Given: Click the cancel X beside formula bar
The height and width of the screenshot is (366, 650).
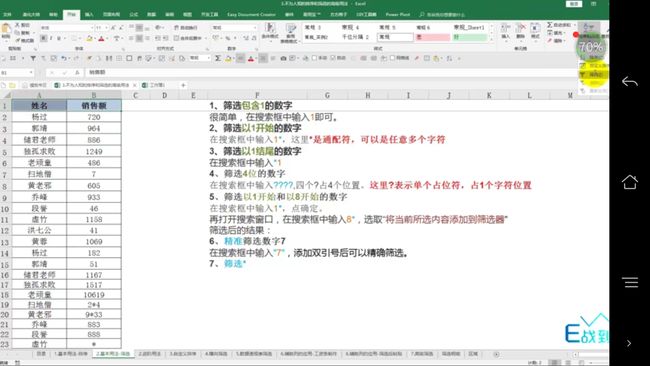Looking at the screenshot, I should coord(52,73).
